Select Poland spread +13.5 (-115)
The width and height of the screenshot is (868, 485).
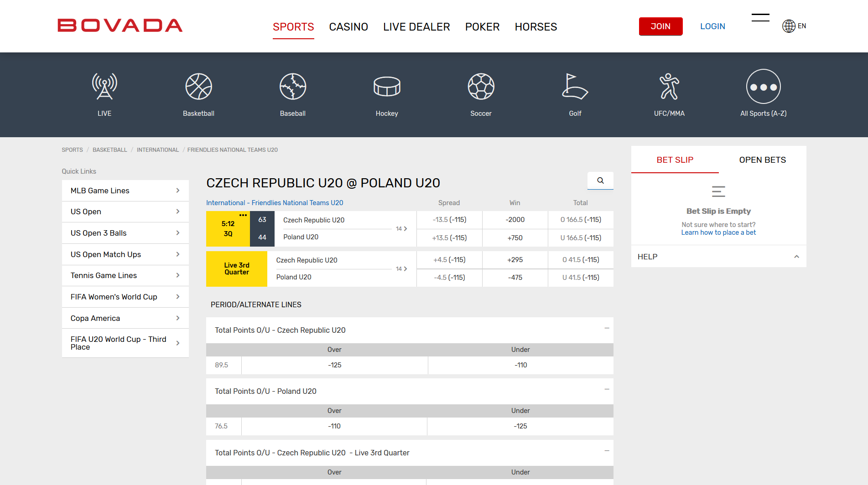tap(449, 238)
